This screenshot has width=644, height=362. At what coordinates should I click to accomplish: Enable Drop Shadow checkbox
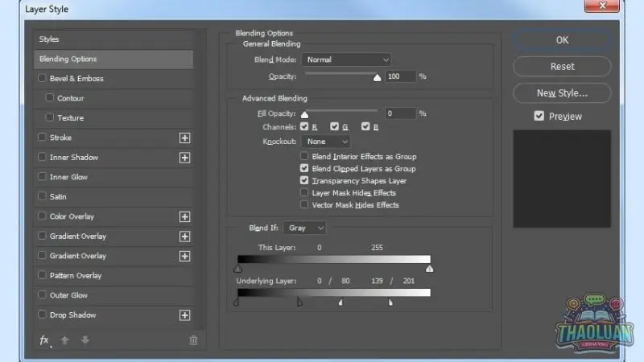point(42,315)
